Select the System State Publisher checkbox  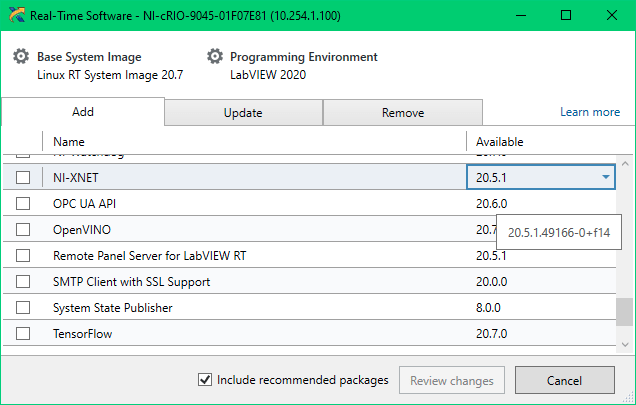click(x=23, y=308)
